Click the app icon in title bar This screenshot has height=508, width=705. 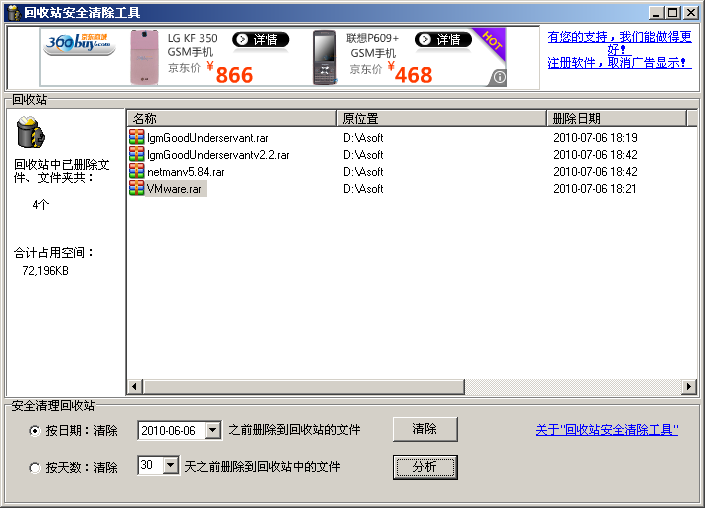(x=13, y=13)
